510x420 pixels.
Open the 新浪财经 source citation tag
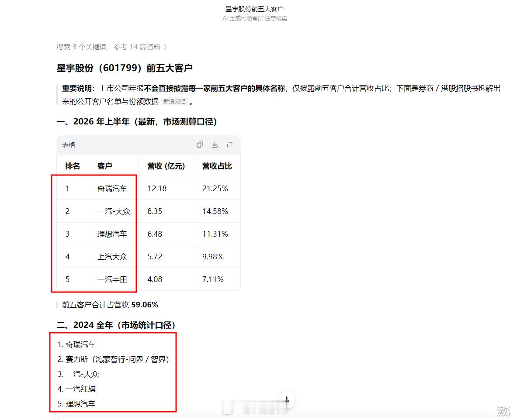[174, 101]
